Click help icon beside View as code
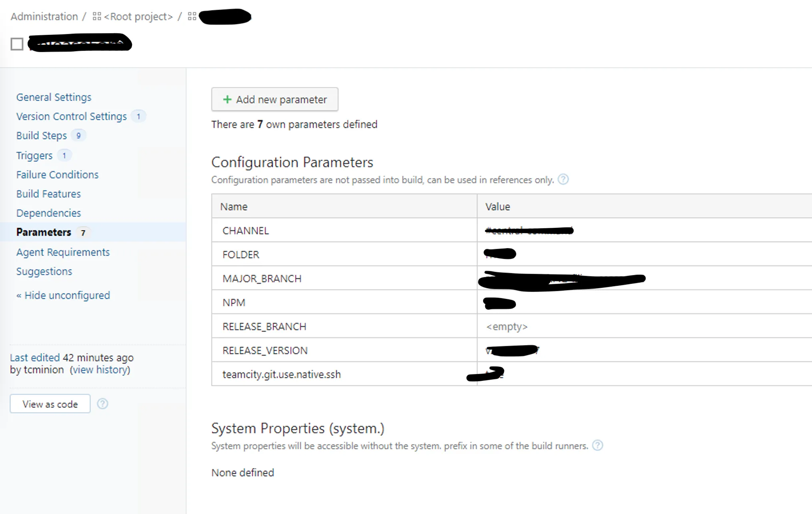 coord(102,404)
